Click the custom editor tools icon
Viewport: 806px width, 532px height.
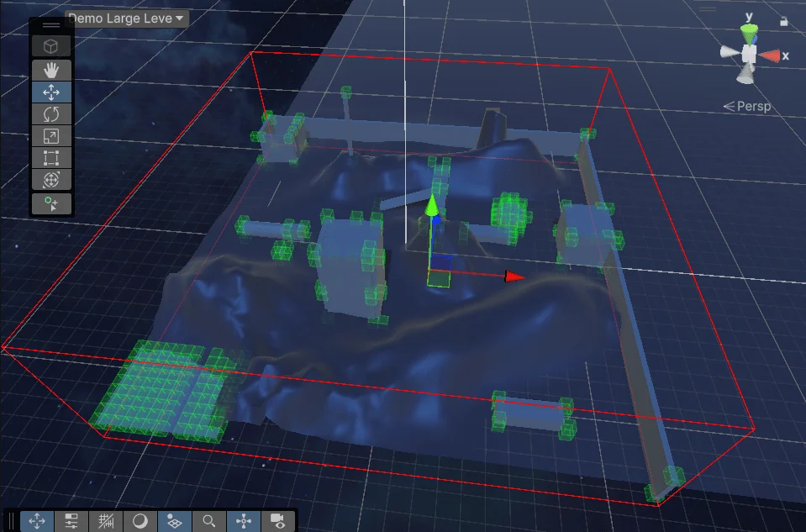coord(50,203)
